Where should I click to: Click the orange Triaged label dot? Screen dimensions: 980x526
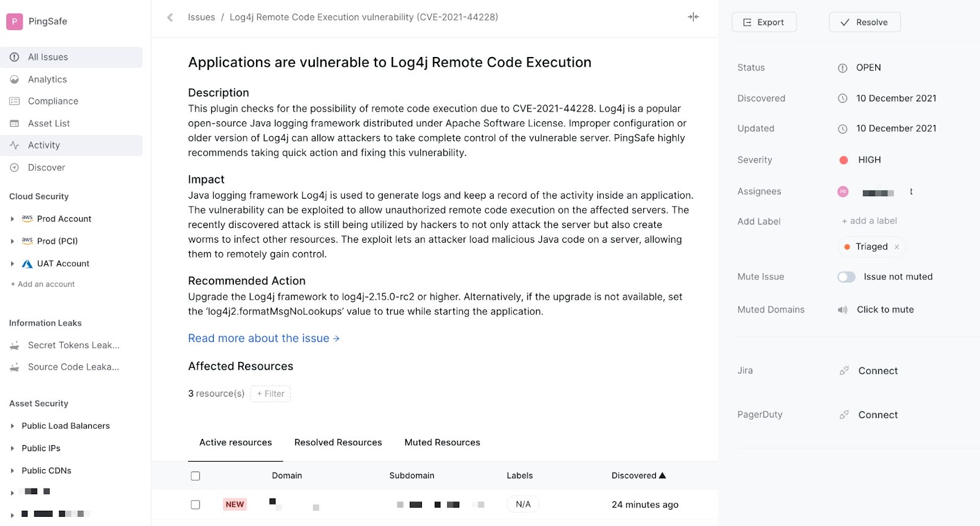coord(847,247)
